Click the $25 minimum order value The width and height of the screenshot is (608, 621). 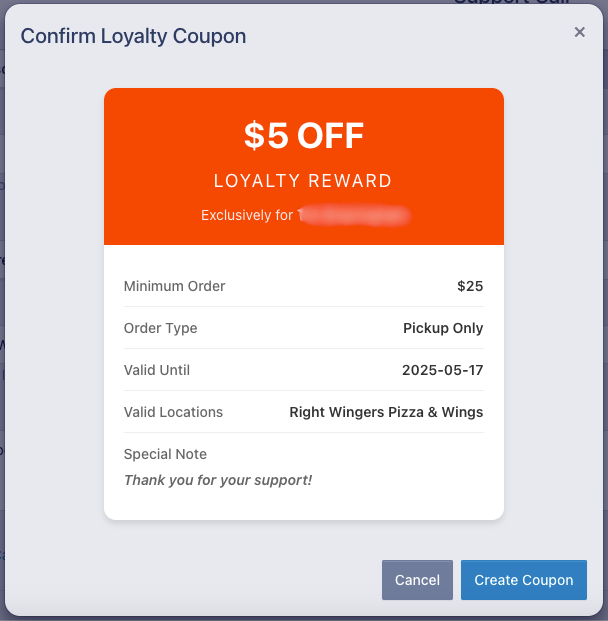click(470, 286)
